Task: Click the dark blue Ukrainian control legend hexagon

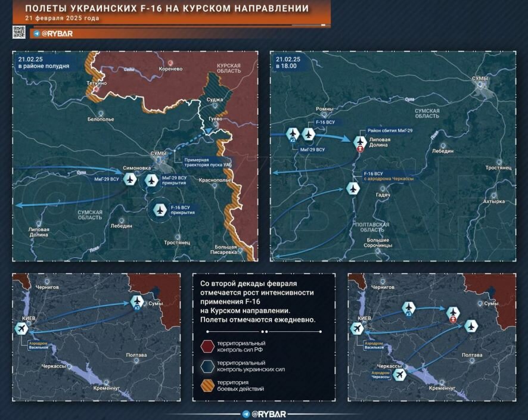Action: (207, 366)
